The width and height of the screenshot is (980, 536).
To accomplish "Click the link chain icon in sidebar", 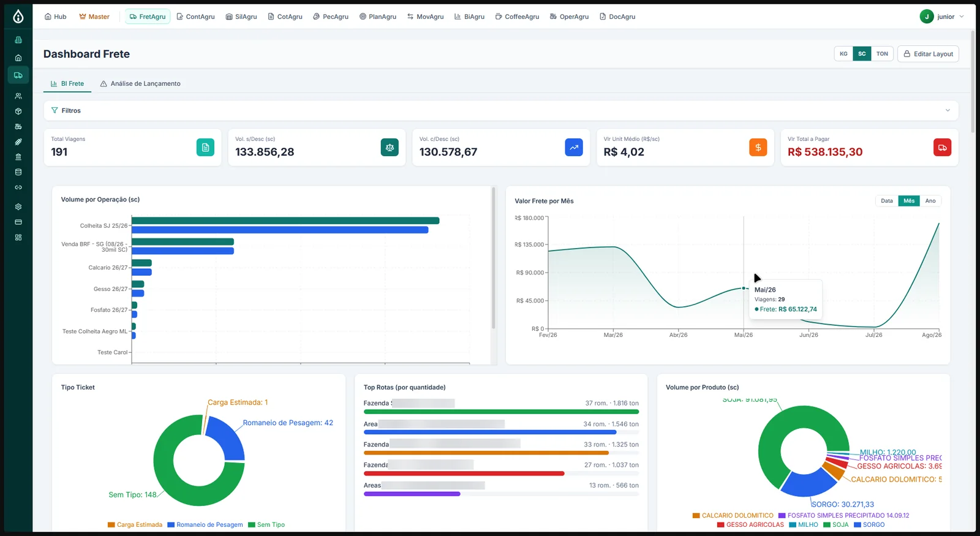I will pyautogui.click(x=18, y=187).
